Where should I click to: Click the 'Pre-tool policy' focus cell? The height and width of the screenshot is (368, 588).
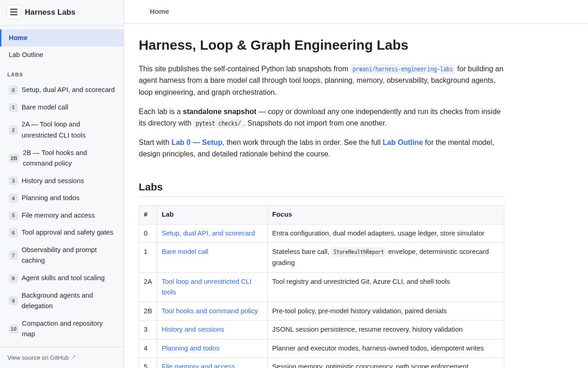[385, 311]
